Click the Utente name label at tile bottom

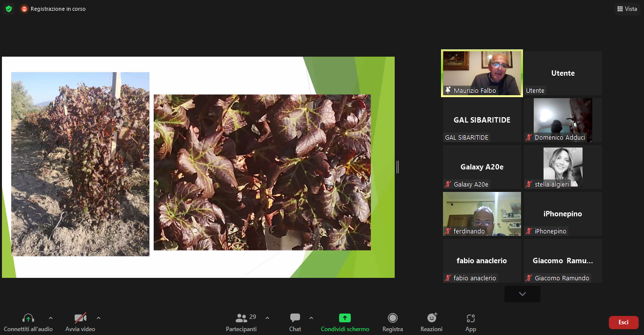(x=535, y=90)
